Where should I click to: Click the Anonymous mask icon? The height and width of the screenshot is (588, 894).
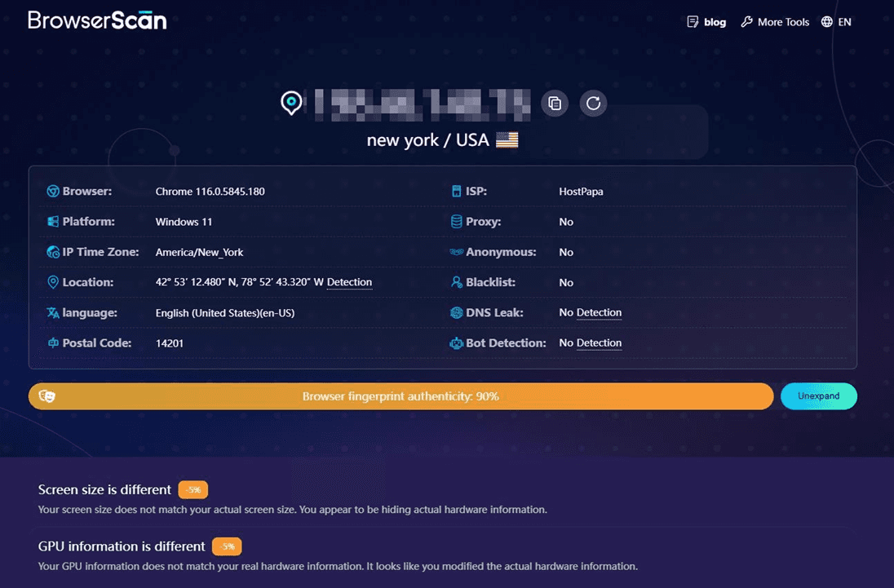(456, 252)
